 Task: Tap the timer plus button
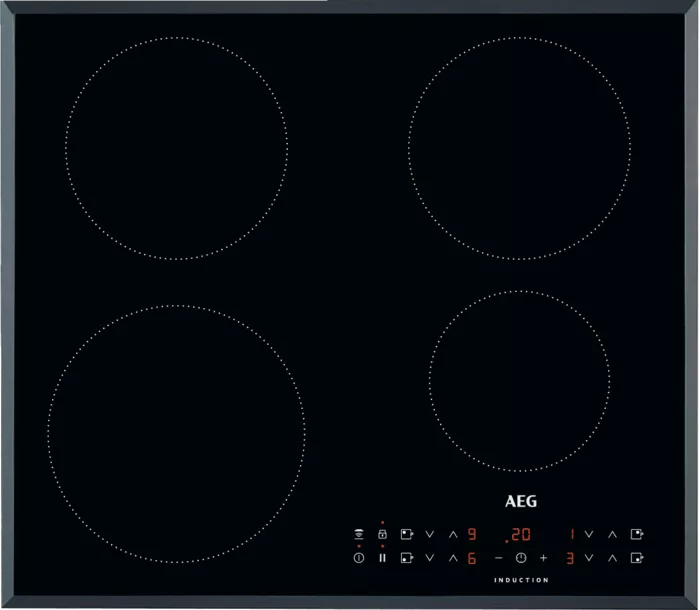pyautogui.click(x=543, y=558)
